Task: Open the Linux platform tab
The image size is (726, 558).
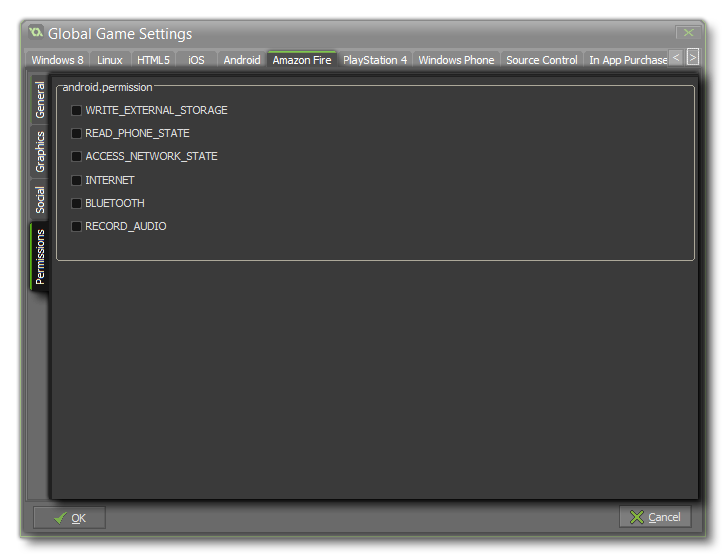Action: [110, 60]
